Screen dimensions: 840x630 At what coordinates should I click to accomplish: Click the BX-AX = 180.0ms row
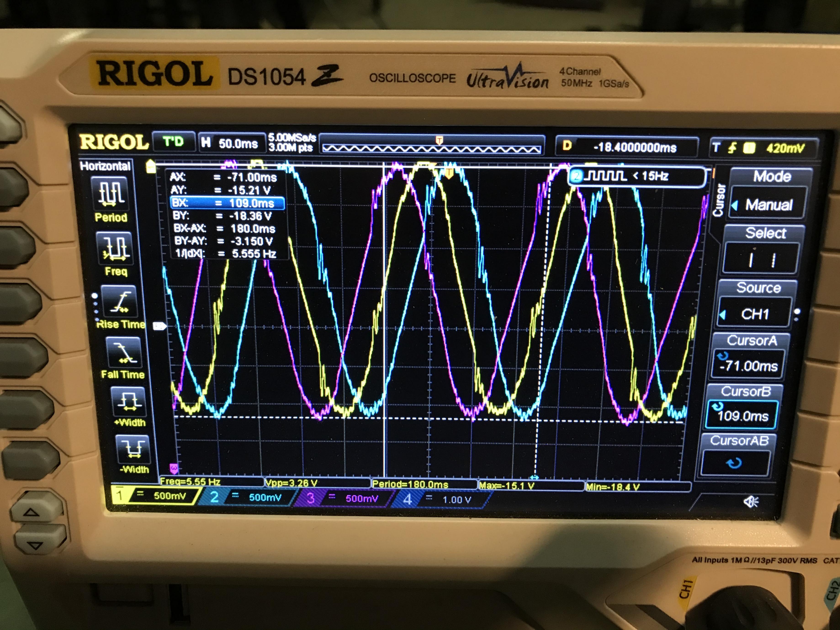[224, 228]
